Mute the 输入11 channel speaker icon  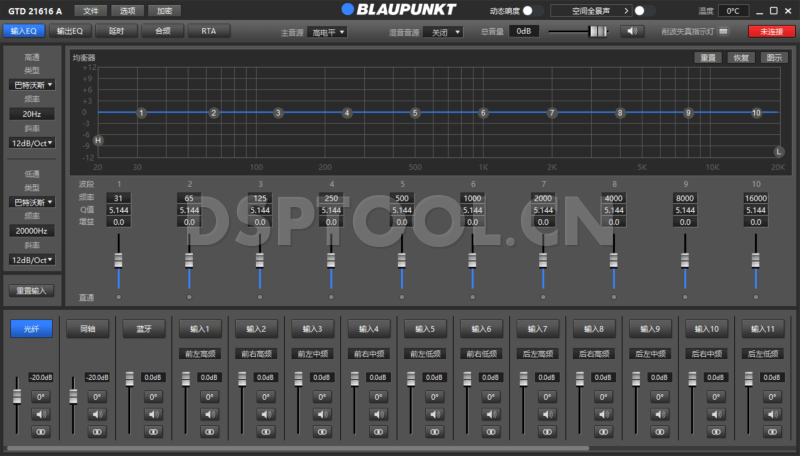tap(772, 414)
